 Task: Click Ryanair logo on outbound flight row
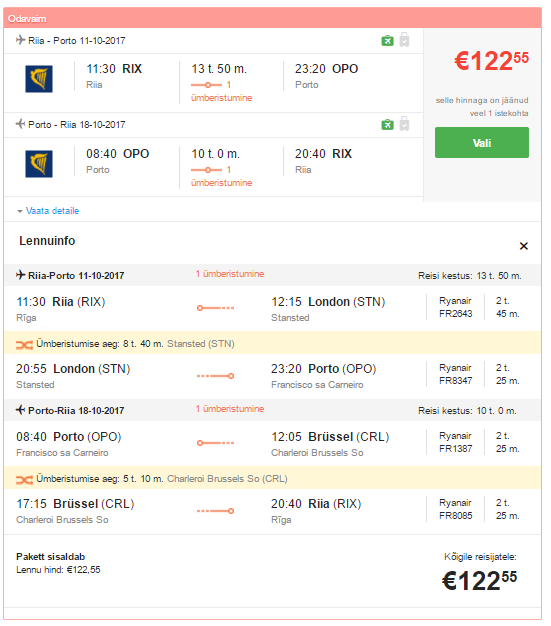[39, 79]
